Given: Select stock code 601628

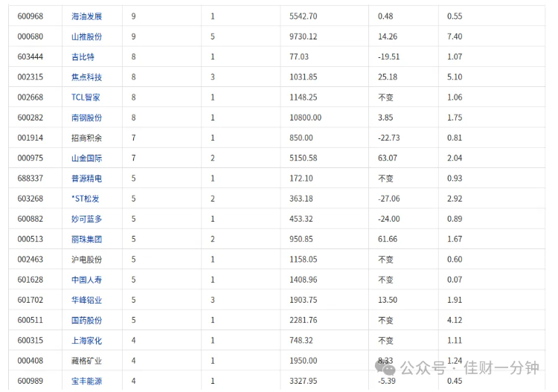Looking at the screenshot, I should tap(31, 280).
